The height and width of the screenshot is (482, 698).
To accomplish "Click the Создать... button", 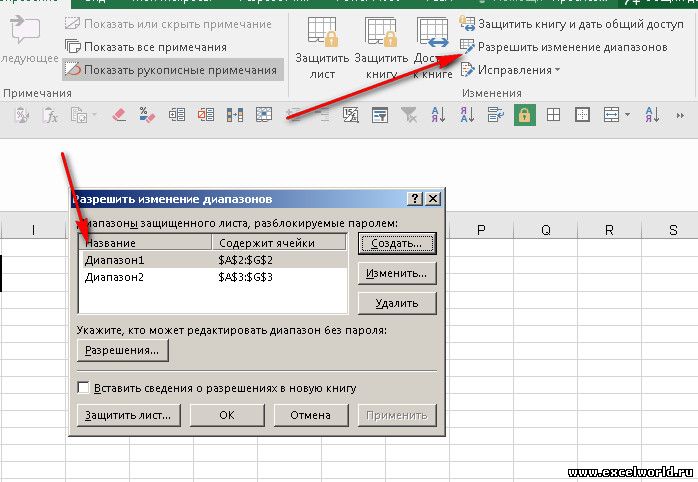I will pos(396,243).
